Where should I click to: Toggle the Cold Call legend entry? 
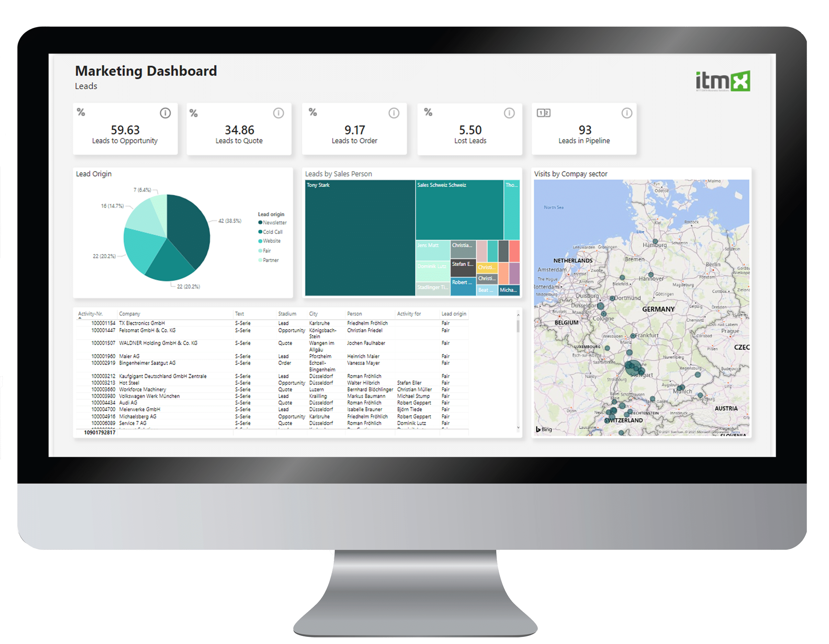coord(272,232)
